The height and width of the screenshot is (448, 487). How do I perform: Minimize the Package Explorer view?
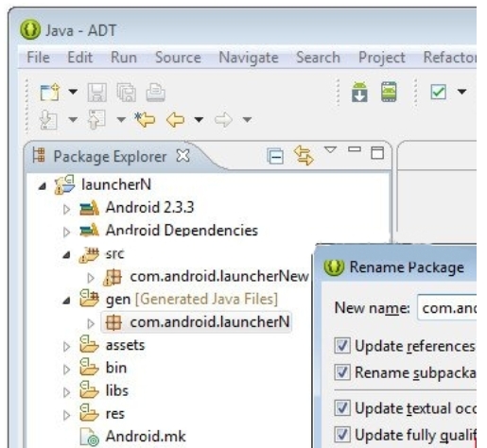pyautogui.click(x=355, y=149)
